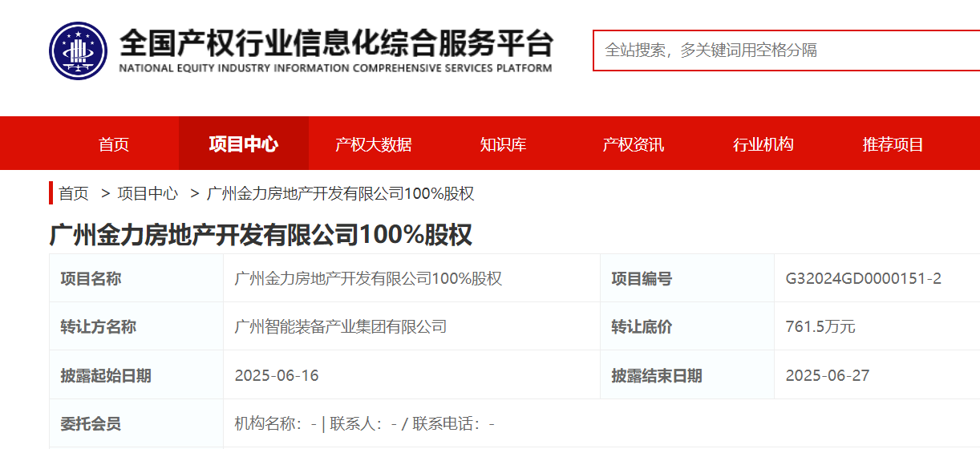The image size is (980, 449).
Task: Select the 委托会员 label cell
Action: click(136, 423)
